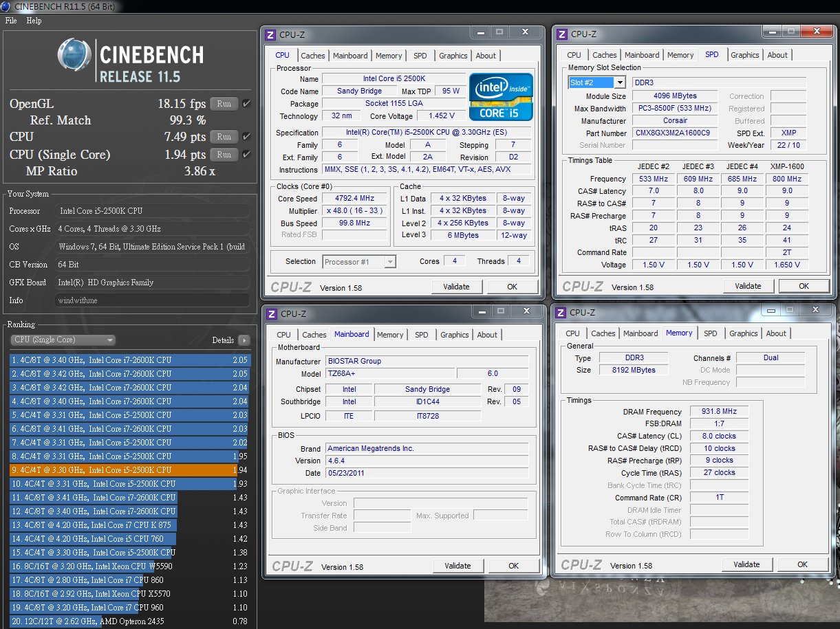Click Validate in the Mainboard window
This screenshot has height=629, width=840.
[457, 566]
